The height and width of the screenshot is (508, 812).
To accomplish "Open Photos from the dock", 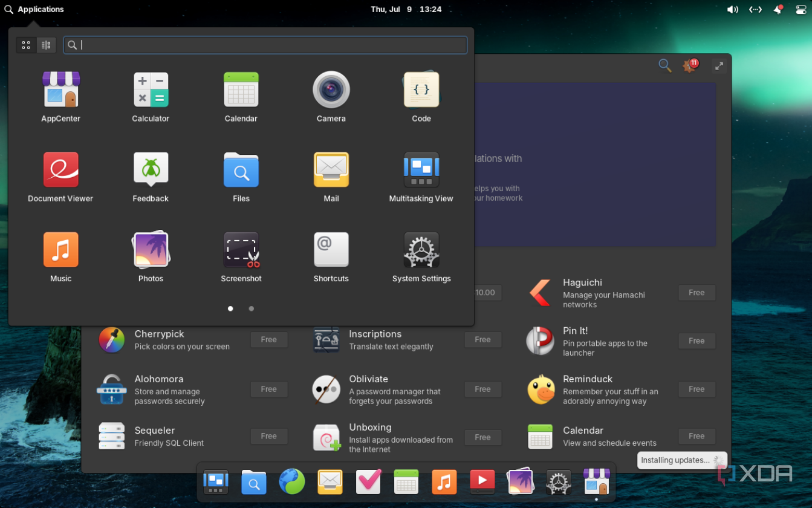I will coord(520,482).
